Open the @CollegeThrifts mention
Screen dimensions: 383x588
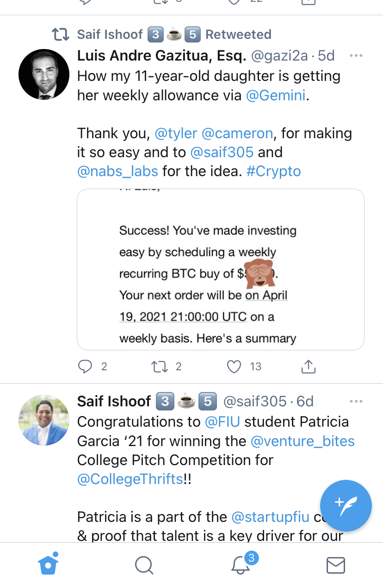130,479
